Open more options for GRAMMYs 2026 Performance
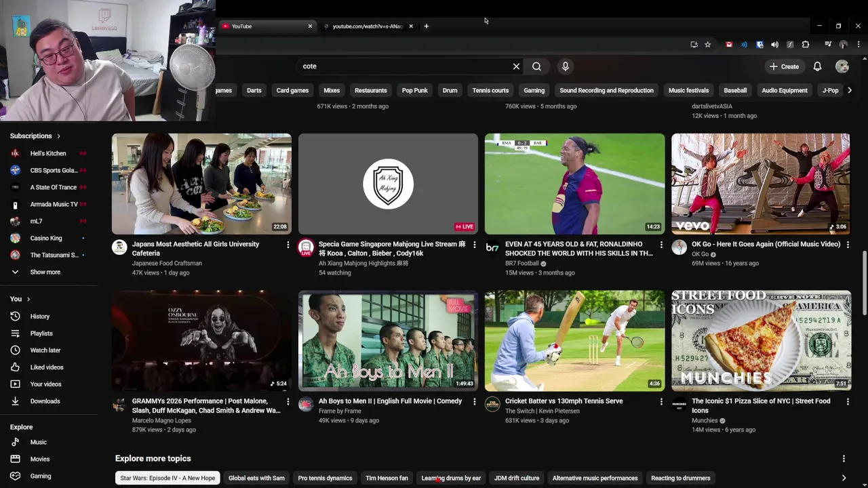This screenshot has width=868, height=488. 288,402
